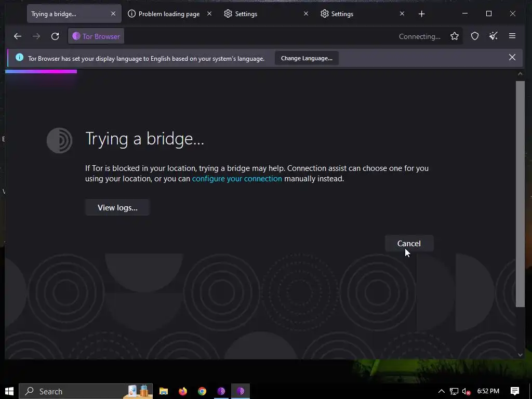Image resolution: width=532 pixels, height=399 pixels.
Task: Open the network status tray icon
Action: (454, 391)
